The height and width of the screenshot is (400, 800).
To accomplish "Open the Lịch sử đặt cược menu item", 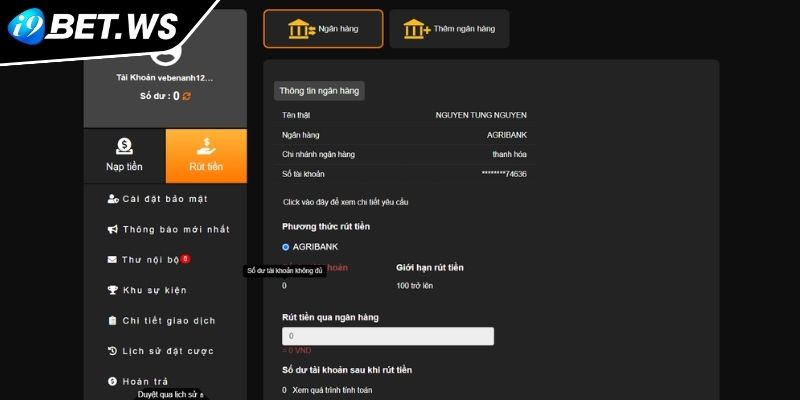I will point(167,351).
